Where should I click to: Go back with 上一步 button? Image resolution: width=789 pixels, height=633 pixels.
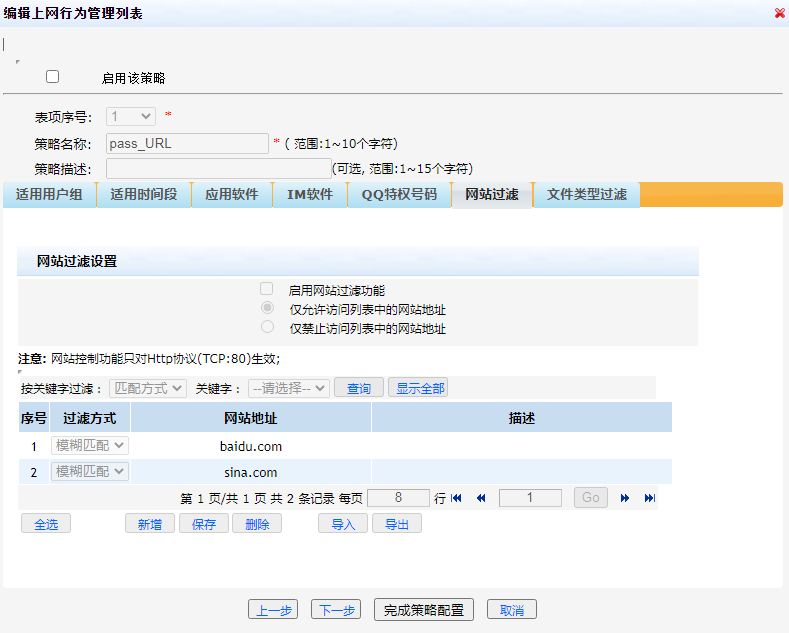click(x=273, y=610)
